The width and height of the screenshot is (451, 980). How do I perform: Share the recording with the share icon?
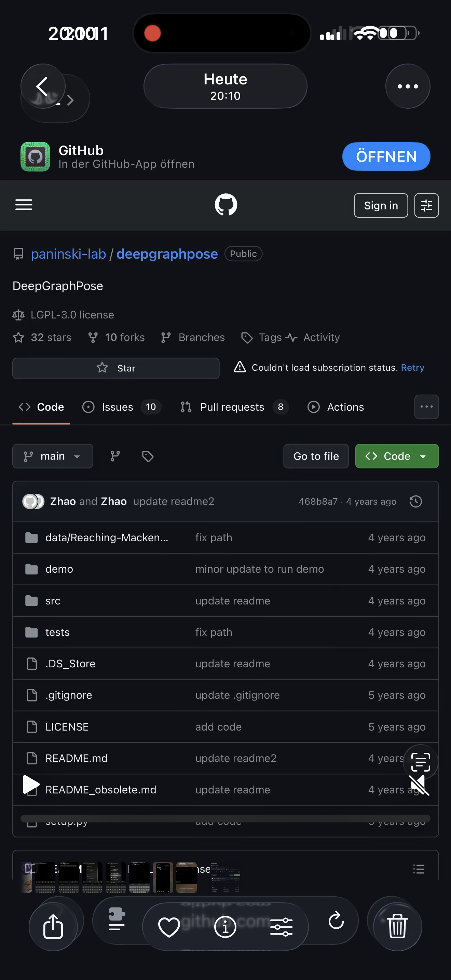click(53, 927)
